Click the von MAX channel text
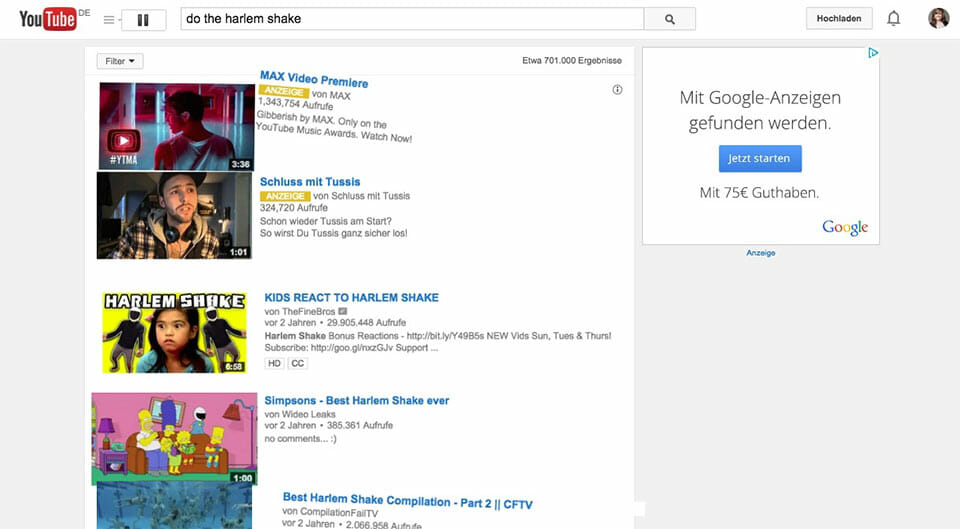Screen dimensions: 960x529 tap(331, 95)
